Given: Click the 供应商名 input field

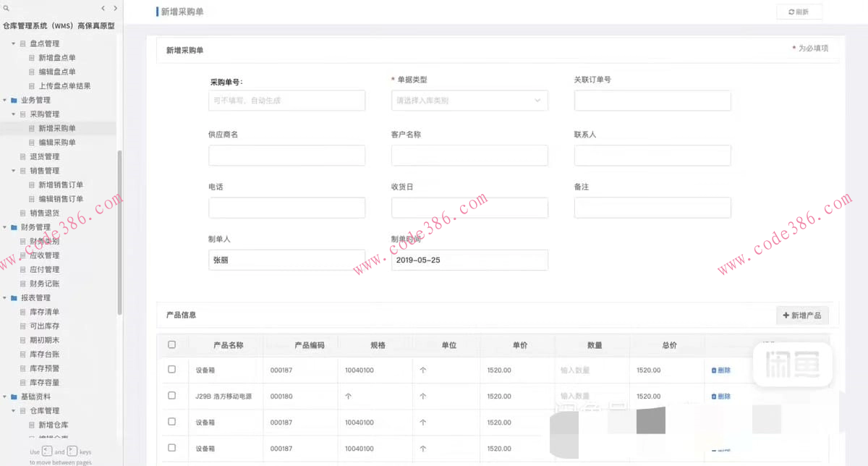Looking at the screenshot, I should pyautogui.click(x=286, y=156).
